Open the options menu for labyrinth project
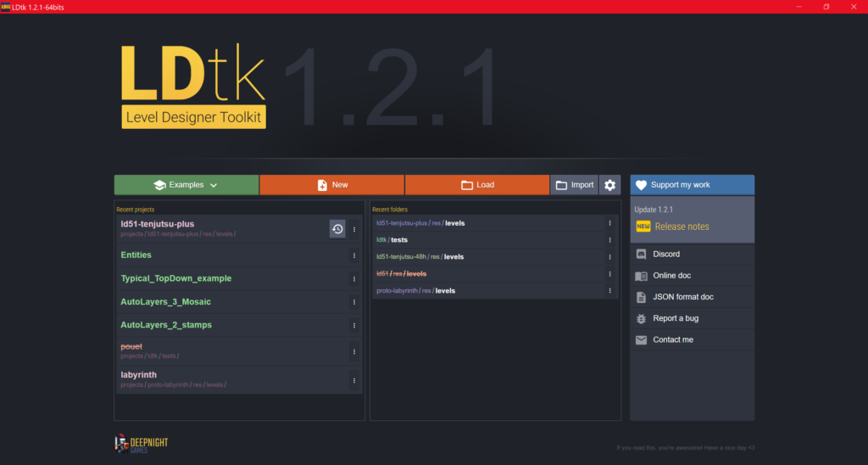Viewport: 868px width, 465px height. pyautogui.click(x=354, y=380)
